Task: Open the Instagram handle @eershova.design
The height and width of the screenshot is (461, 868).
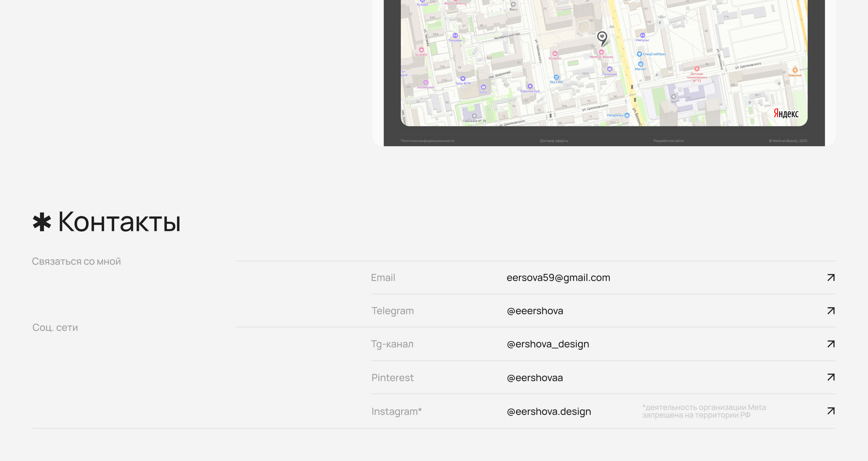Action: coord(549,411)
